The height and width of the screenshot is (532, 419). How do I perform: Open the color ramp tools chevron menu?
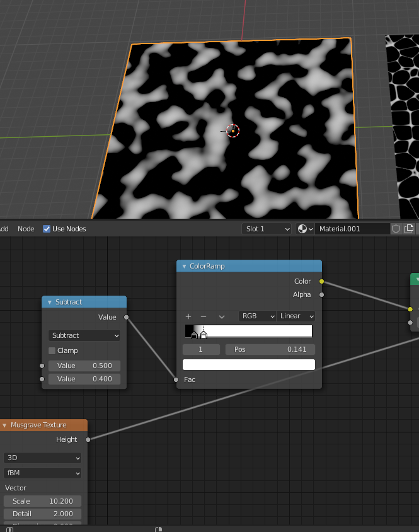click(x=221, y=316)
